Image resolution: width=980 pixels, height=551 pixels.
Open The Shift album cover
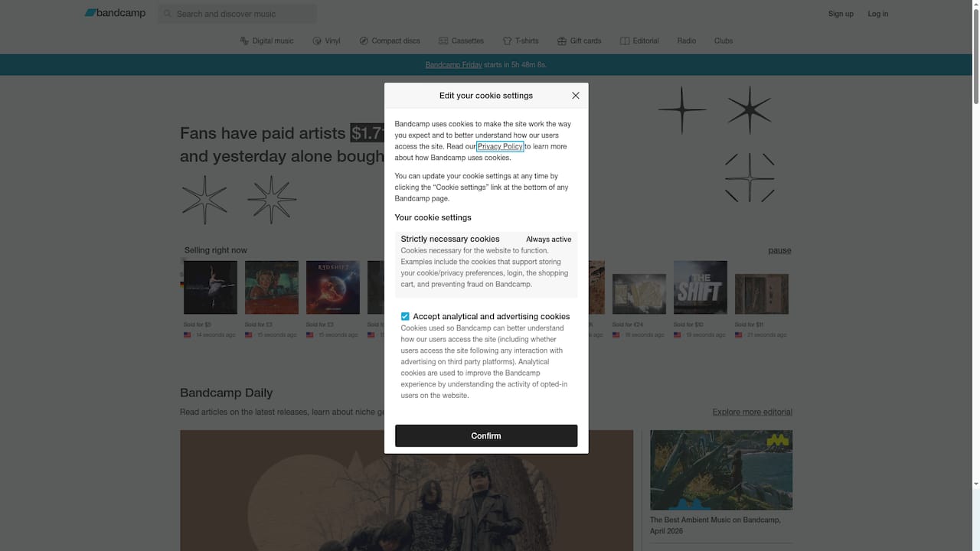coord(701,287)
